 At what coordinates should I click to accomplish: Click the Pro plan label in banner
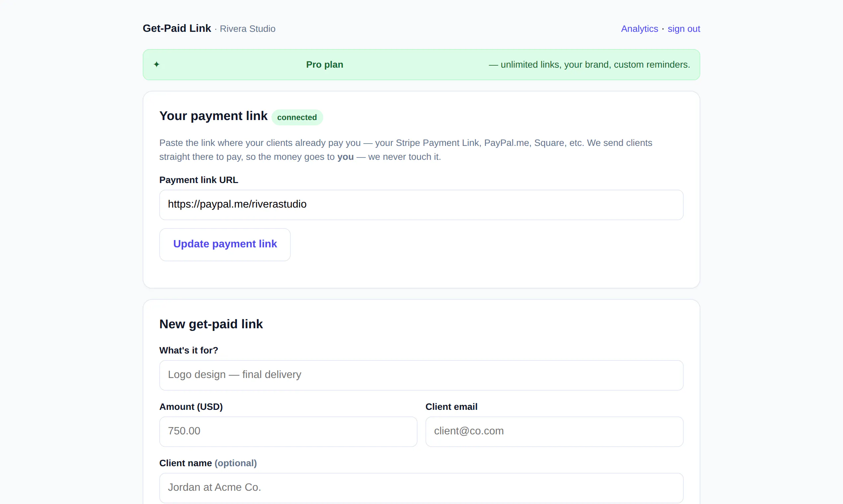(x=325, y=65)
